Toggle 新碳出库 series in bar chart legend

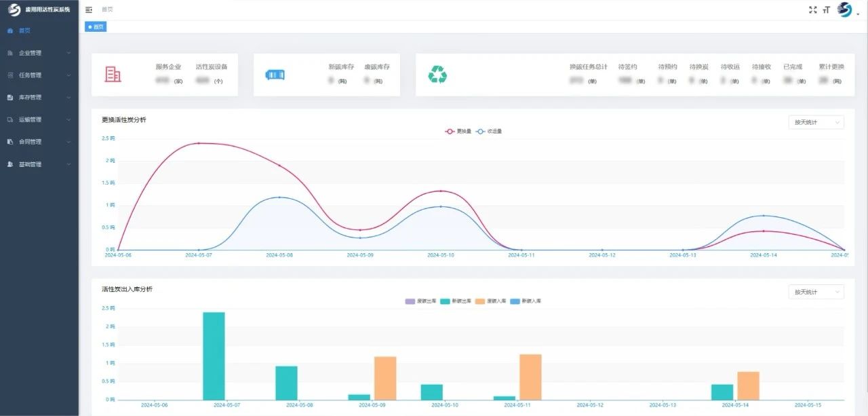(x=455, y=301)
